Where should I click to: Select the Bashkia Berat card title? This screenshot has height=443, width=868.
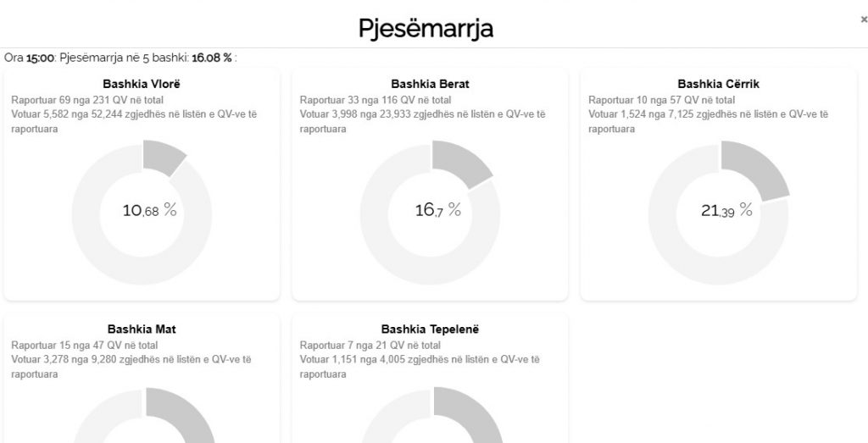pos(430,84)
